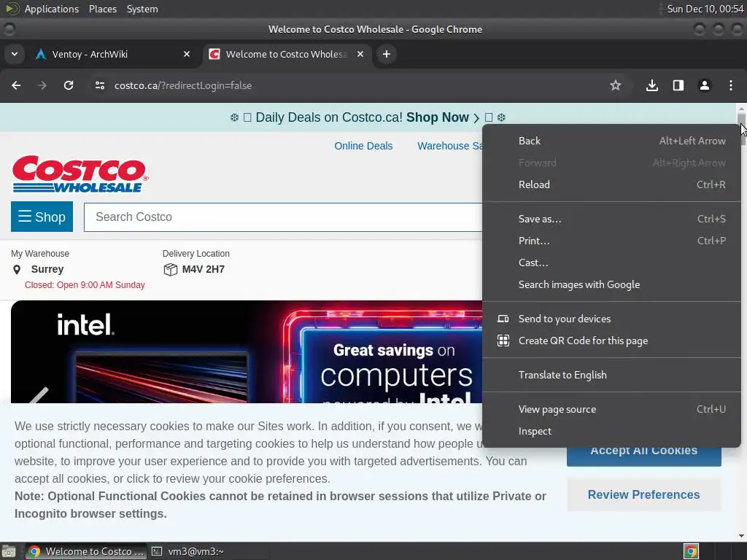Click the page vertical scrollbar down arrow
Image resolution: width=747 pixels, height=560 pixels.
coord(741,536)
